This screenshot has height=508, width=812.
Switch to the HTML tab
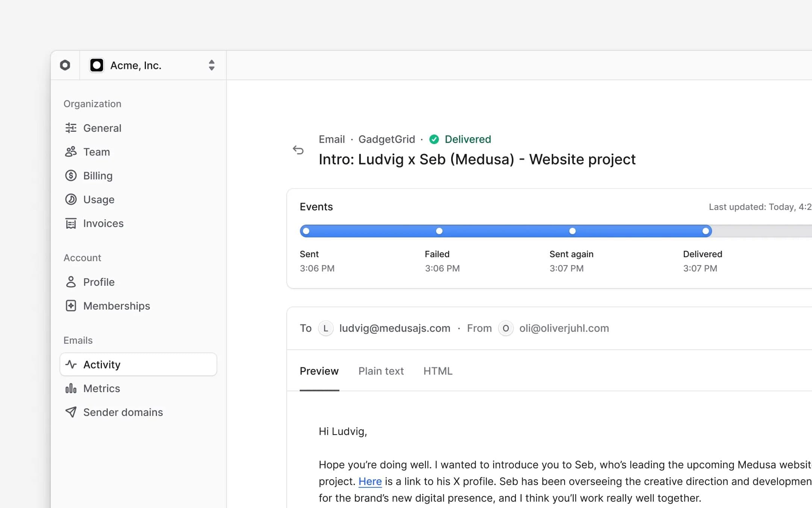(438, 371)
